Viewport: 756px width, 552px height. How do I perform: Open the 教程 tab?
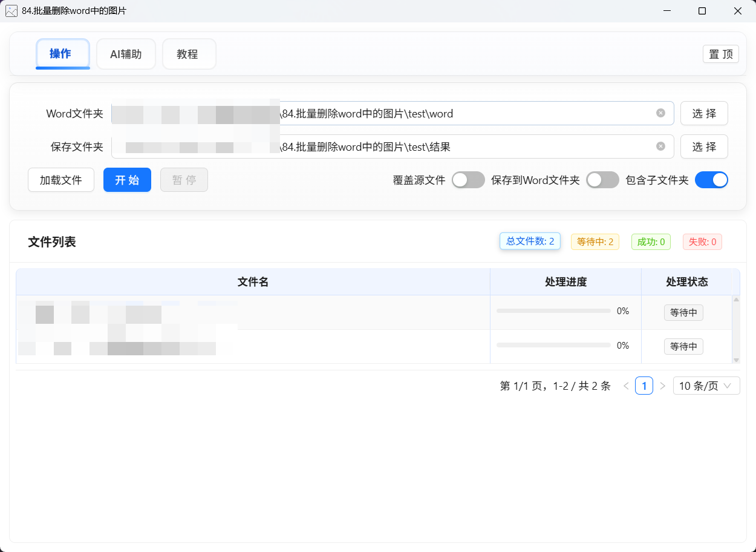[189, 54]
